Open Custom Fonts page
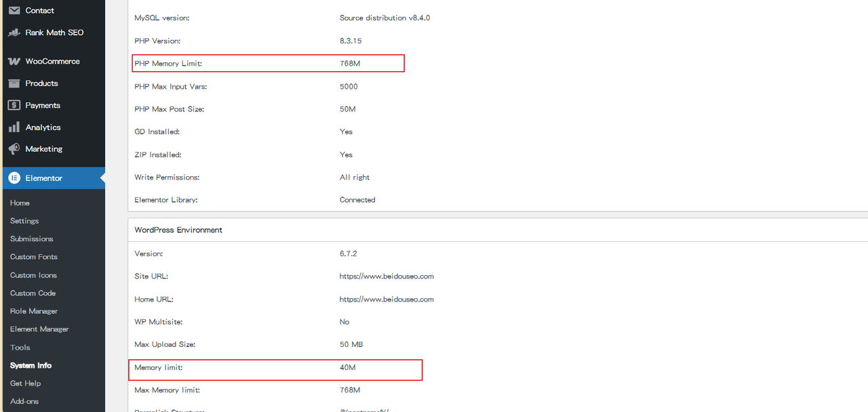Viewport: 868px width, 412px height. 34,257
